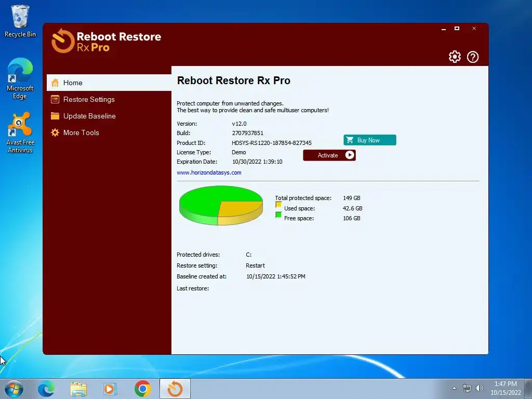Viewport: 532px width, 399px height.
Task: Select the Product ID value HDSYS-RS1220-187854-827345
Action: [271, 143]
